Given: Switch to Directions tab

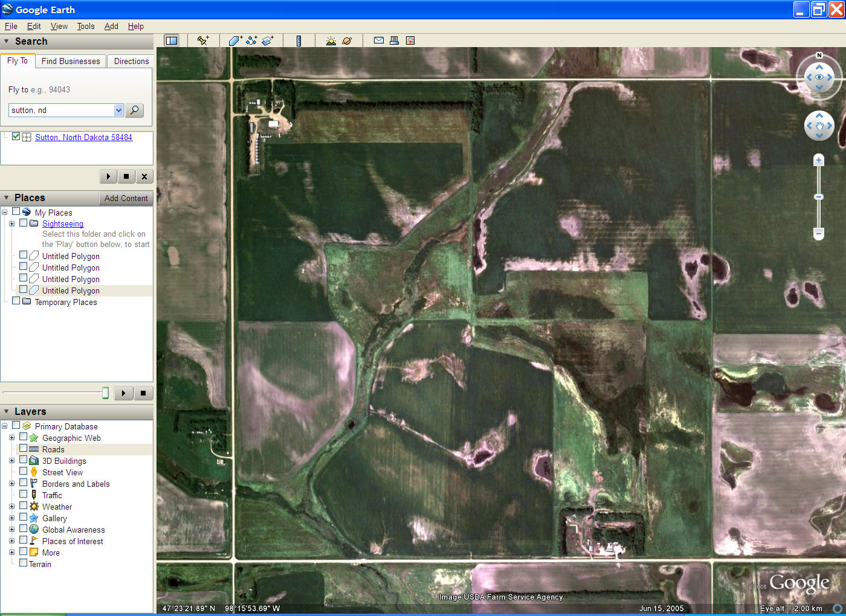Looking at the screenshot, I should [x=131, y=61].
